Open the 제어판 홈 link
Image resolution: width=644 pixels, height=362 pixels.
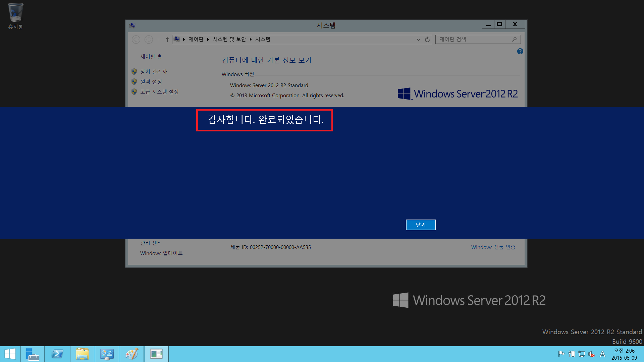(x=151, y=57)
